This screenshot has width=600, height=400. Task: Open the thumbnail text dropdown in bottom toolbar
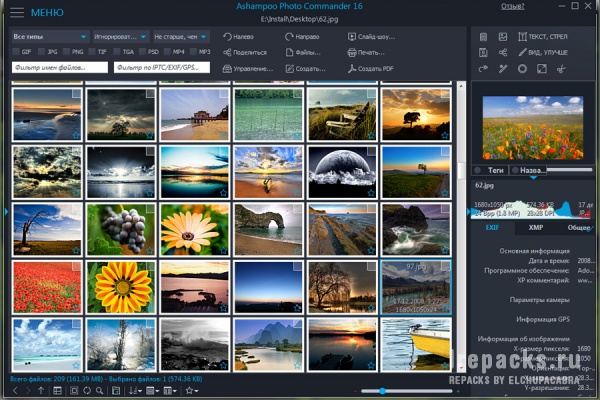tap(170, 390)
